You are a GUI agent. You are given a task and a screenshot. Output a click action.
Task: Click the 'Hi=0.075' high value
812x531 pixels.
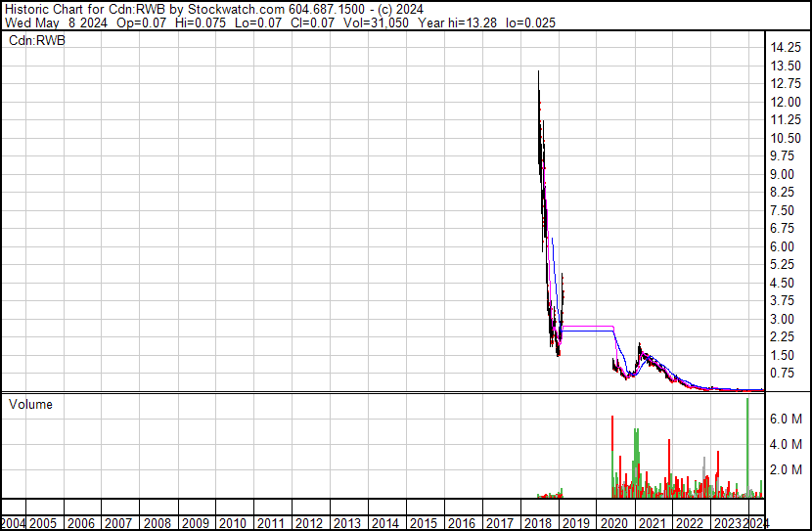pyautogui.click(x=201, y=22)
